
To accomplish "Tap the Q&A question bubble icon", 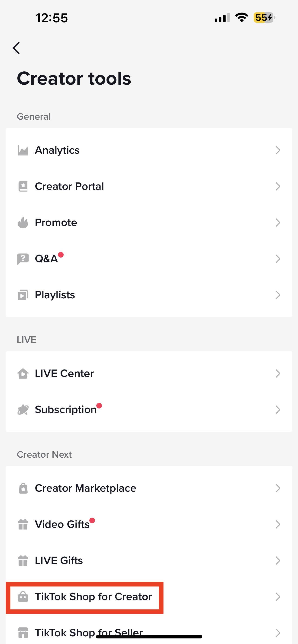I will pos(23,259).
